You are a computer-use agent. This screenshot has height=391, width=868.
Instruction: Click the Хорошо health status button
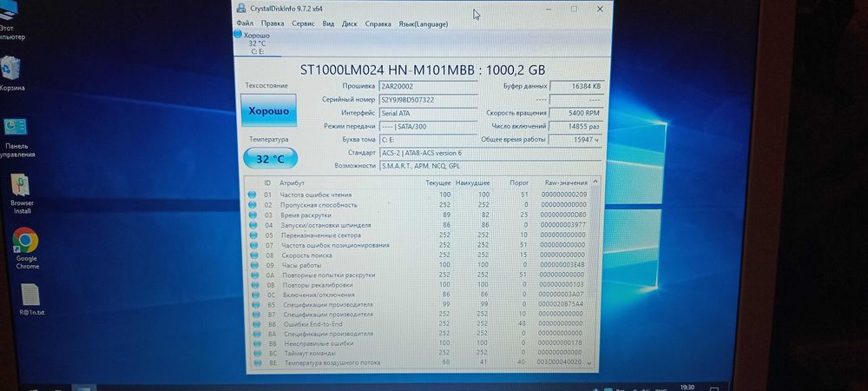pyautogui.click(x=268, y=110)
